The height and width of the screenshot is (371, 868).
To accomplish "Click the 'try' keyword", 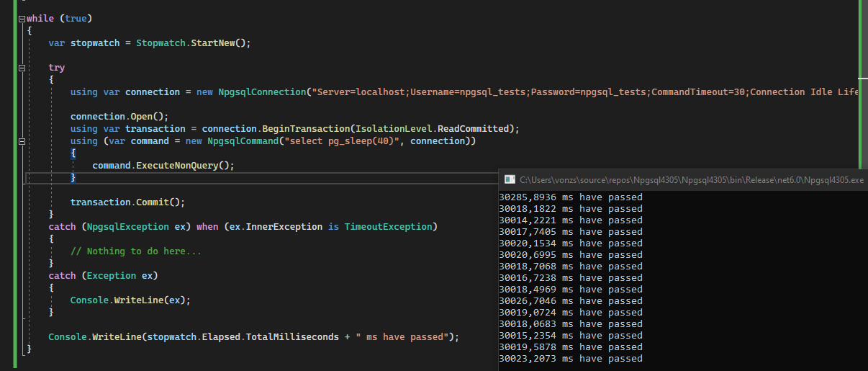I will (x=57, y=67).
